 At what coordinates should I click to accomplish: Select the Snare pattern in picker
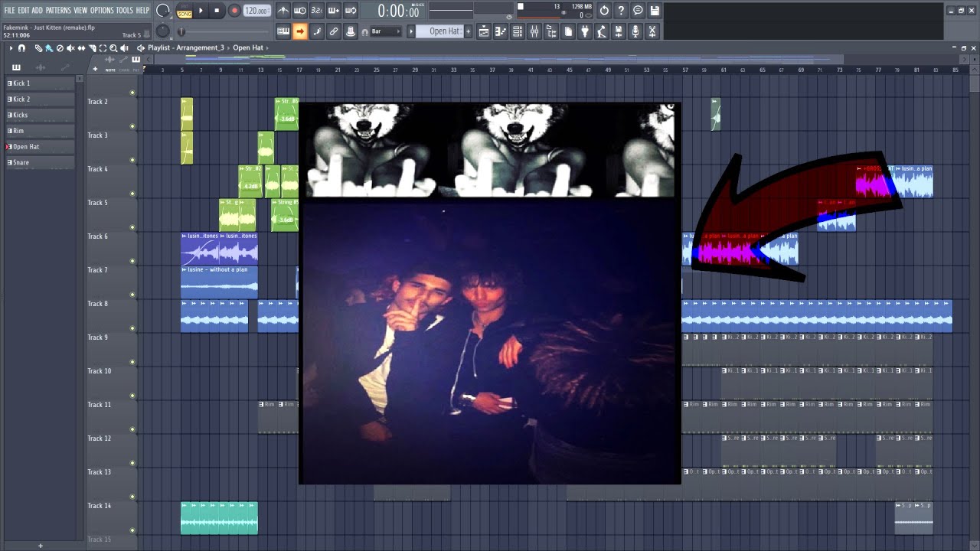(x=41, y=162)
